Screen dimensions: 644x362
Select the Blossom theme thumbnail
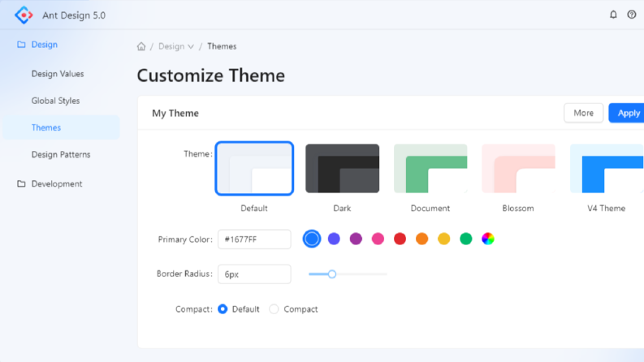point(518,168)
